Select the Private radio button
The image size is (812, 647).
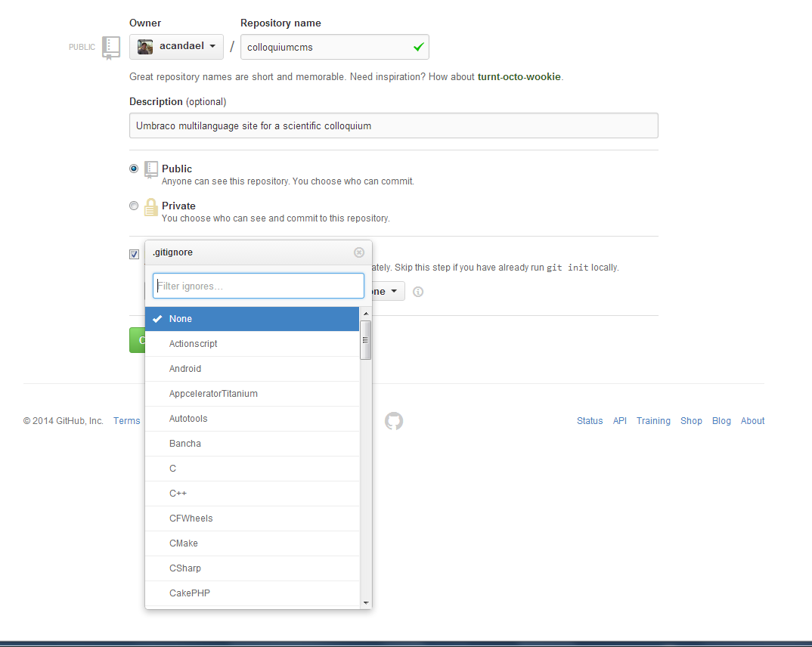pyautogui.click(x=134, y=206)
